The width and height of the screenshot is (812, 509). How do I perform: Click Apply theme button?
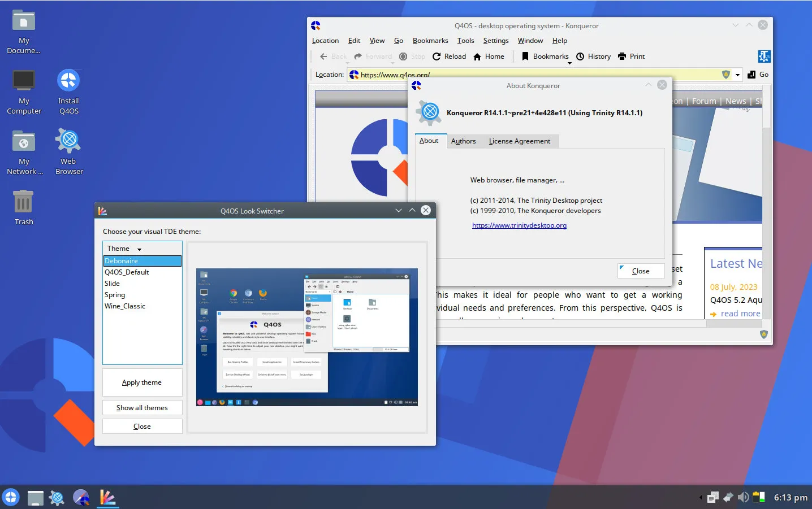click(x=142, y=382)
